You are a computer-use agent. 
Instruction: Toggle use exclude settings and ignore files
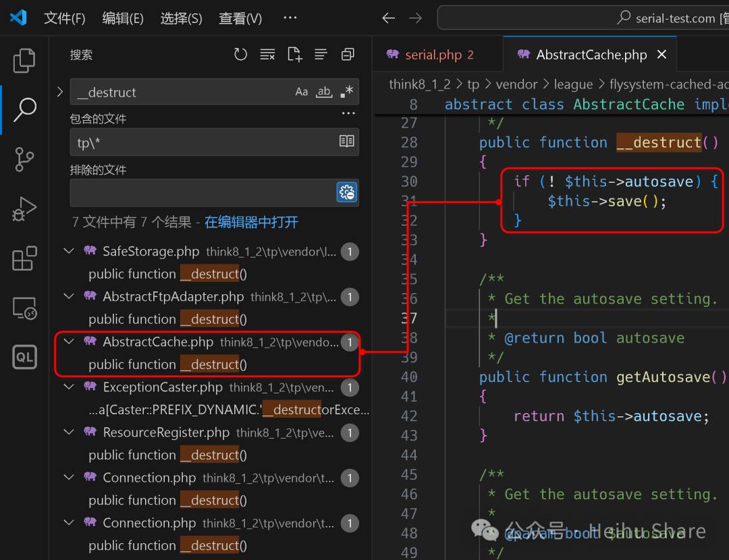pos(347,192)
